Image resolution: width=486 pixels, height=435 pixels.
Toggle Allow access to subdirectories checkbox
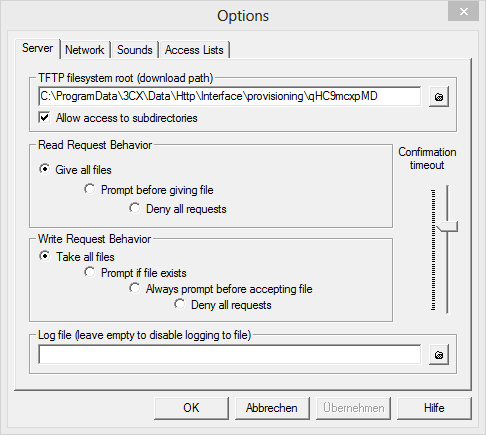(44, 118)
